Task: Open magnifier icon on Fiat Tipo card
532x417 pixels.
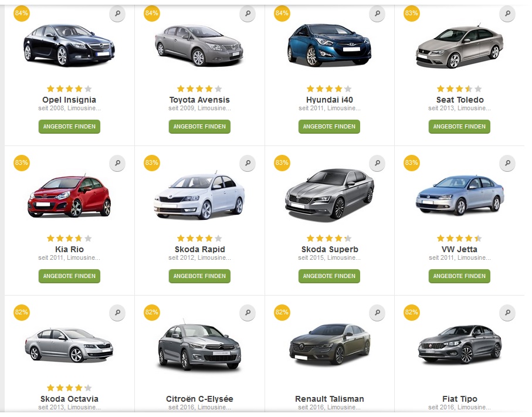Action: tap(507, 313)
